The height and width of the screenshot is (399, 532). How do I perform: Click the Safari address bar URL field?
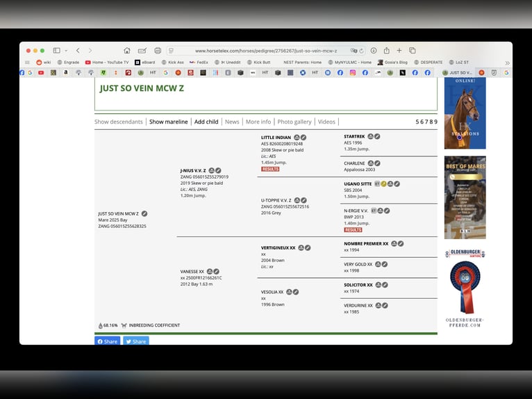tap(266, 51)
